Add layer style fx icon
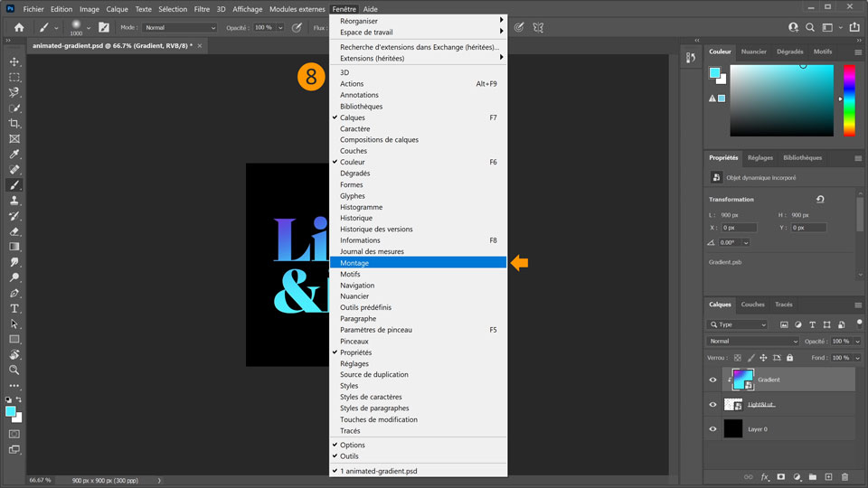The height and width of the screenshot is (488, 868). 765,477
